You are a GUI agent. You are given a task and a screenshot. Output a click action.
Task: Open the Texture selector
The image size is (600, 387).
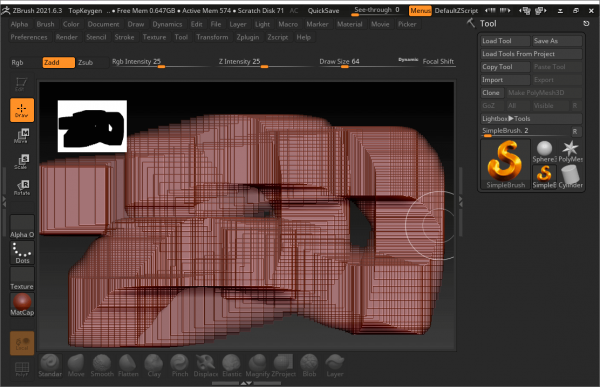pos(22,279)
